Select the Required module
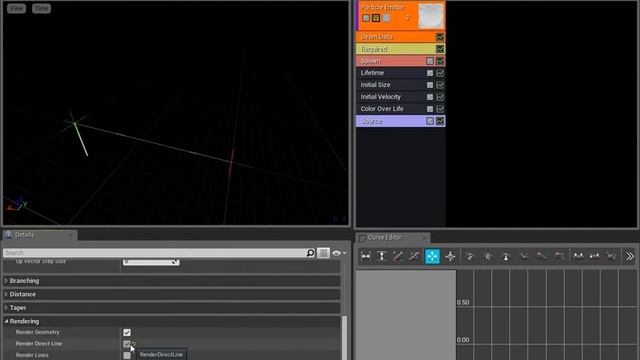 pyautogui.click(x=400, y=49)
